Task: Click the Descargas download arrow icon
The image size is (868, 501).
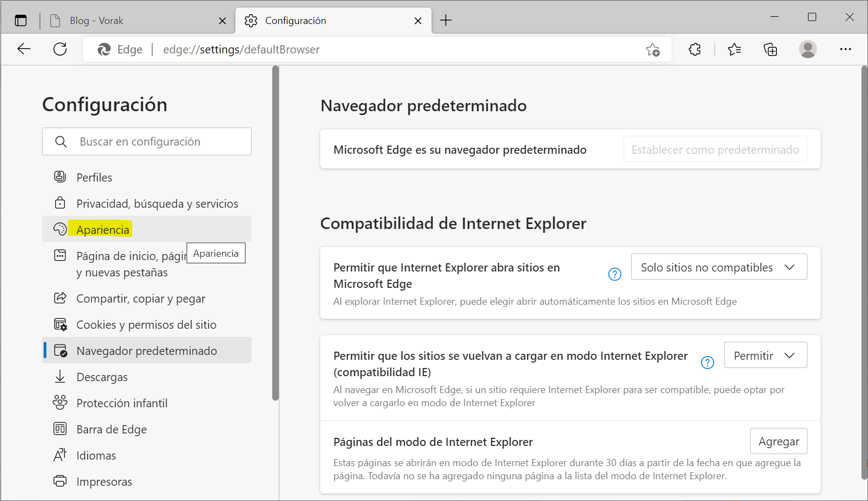Action: click(60, 377)
